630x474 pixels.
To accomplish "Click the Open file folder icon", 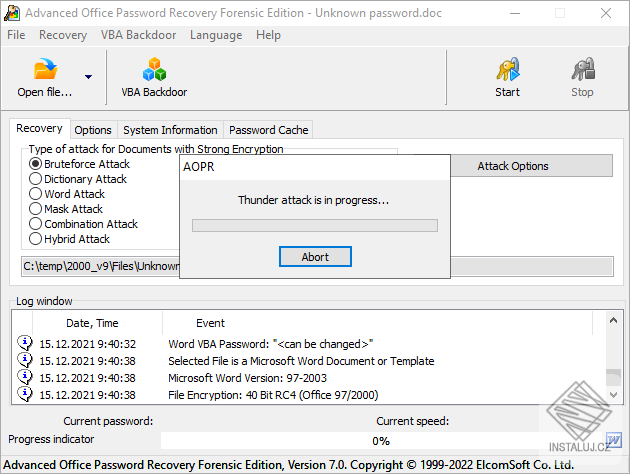I will 45,70.
